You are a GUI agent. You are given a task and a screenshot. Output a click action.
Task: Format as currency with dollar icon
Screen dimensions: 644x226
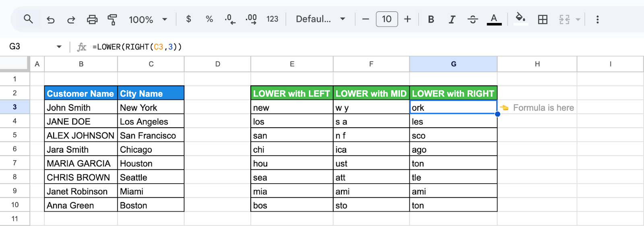pyautogui.click(x=188, y=19)
